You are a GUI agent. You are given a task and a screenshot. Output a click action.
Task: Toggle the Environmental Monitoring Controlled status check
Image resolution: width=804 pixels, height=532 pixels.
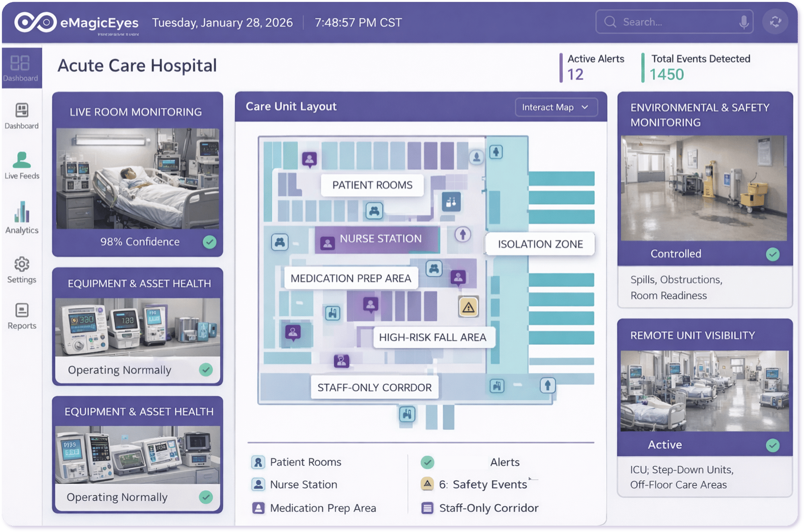pos(773,253)
